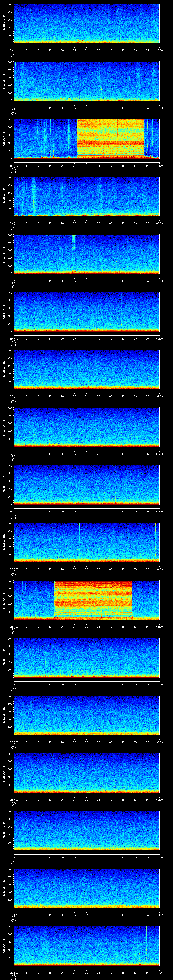Viewport: 173px width, 980px height.
Task: Click the 8:44:00 start time label
Action: click(14, 50)
